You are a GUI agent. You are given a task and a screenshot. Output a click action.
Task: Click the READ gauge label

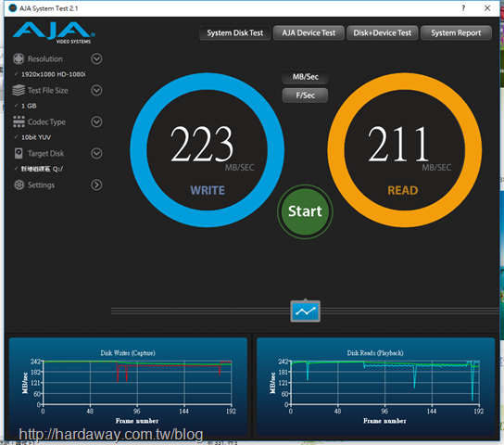[x=403, y=190]
